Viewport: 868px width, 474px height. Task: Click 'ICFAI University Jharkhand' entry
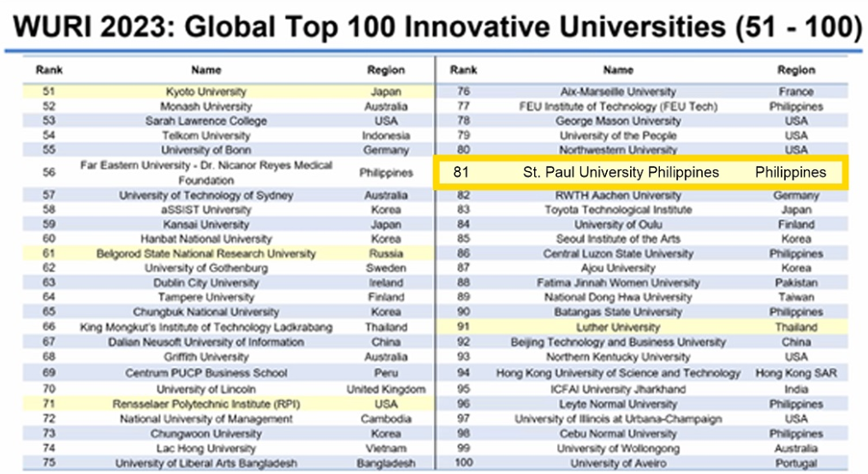(x=618, y=388)
